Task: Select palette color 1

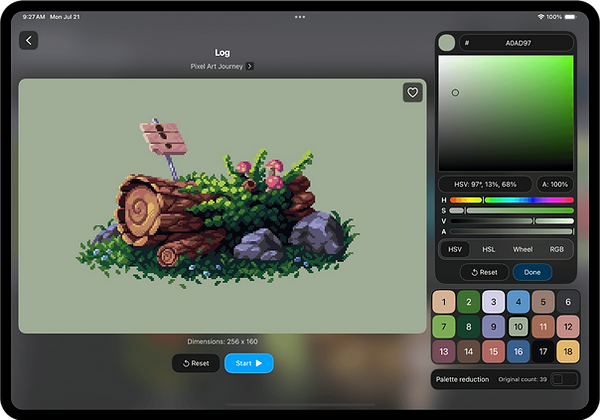Action: click(444, 302)
